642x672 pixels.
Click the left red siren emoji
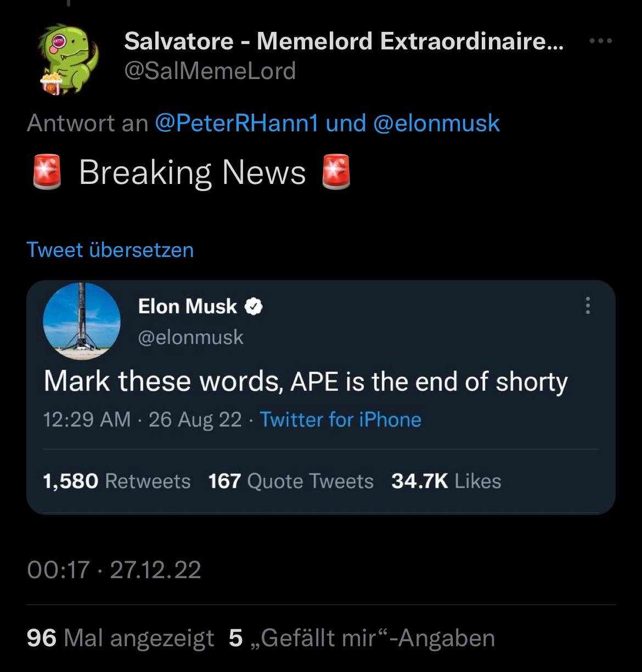point(47,172)
